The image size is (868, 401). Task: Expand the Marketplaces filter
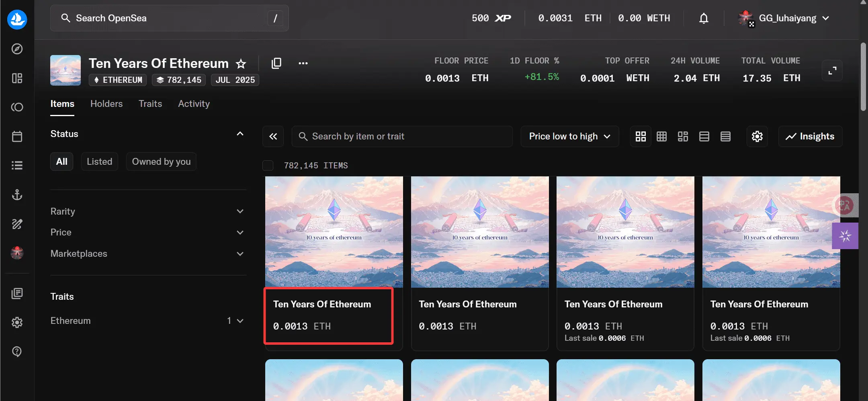pos(148,254)
